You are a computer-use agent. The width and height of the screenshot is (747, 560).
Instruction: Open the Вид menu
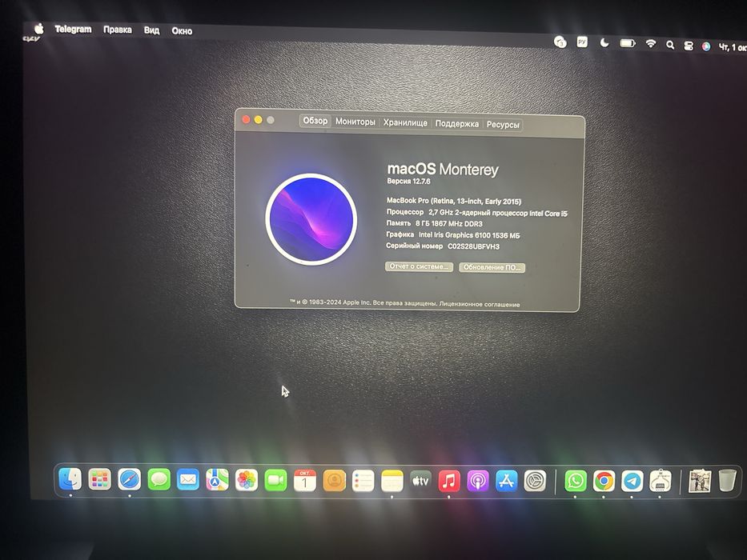(x=151, y=30)
